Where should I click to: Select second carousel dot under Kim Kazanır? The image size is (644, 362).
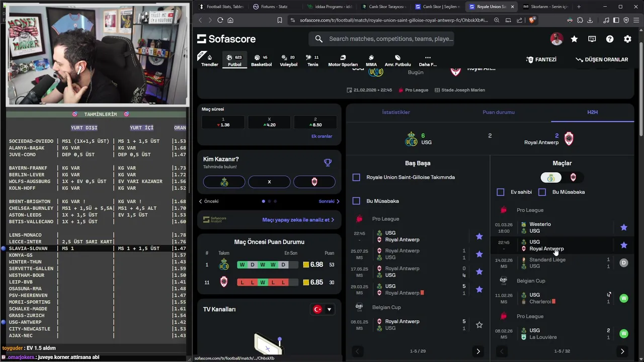click(269, 201)
